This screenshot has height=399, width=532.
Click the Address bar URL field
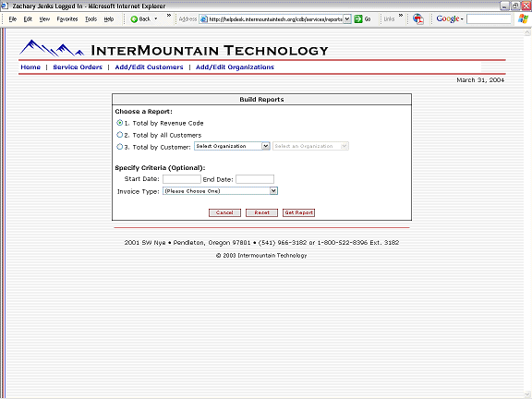click(x=275, y=19)
